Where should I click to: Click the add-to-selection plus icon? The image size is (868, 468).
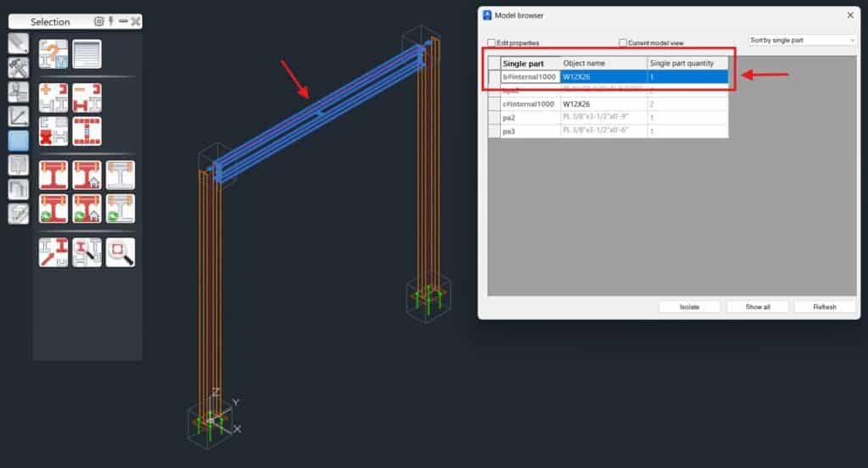tap(53, 97)
